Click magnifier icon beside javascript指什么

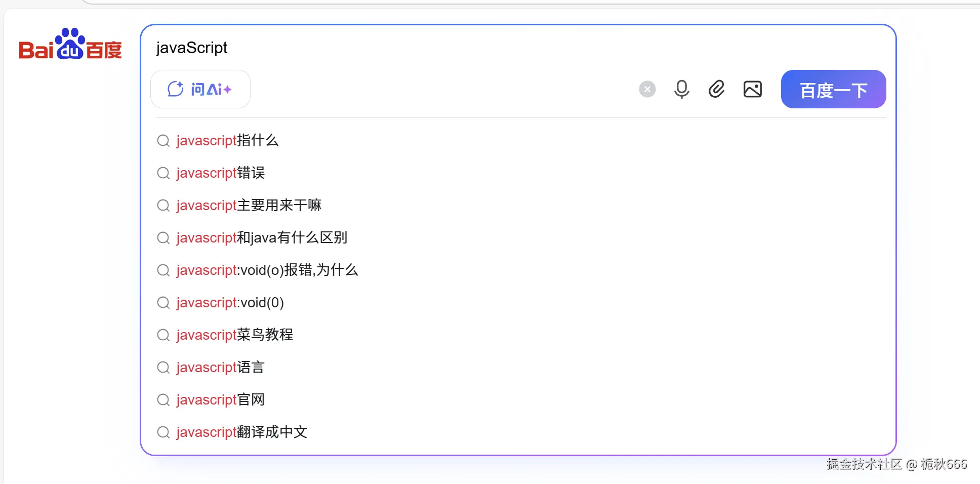point(163,141)
